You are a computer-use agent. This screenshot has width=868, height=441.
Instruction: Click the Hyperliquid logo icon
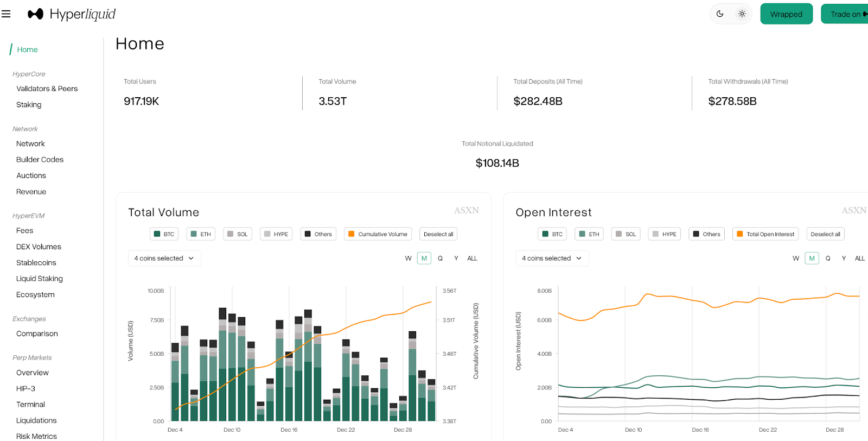point(35,14)
